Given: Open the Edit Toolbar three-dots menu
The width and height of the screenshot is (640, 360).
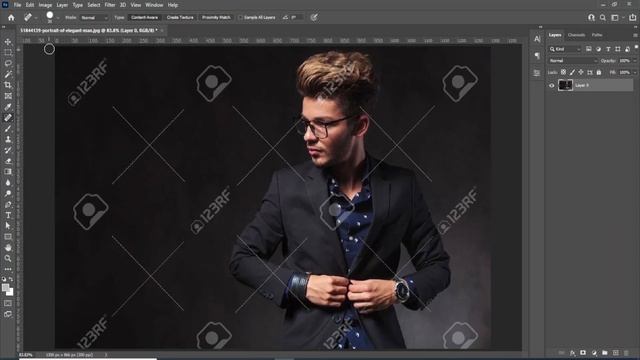Looking at the screenshot, I should tap(8, 269).
